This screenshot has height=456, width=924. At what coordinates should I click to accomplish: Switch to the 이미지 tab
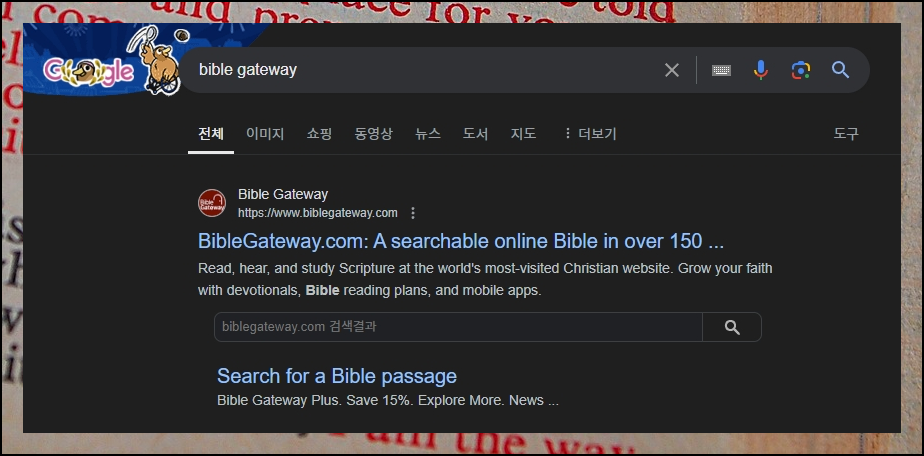265,134
